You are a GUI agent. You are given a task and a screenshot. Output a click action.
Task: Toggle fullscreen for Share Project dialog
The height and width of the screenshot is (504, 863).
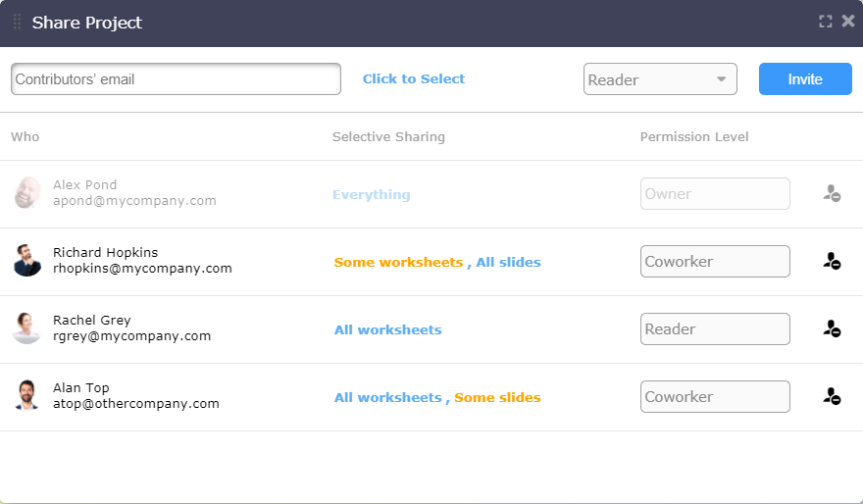coord(825,22)
